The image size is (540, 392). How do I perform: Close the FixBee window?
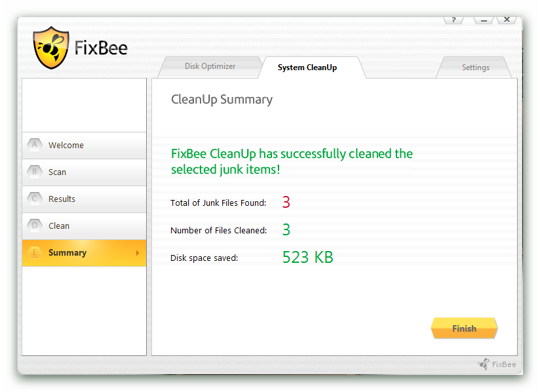tap(507, 20)
